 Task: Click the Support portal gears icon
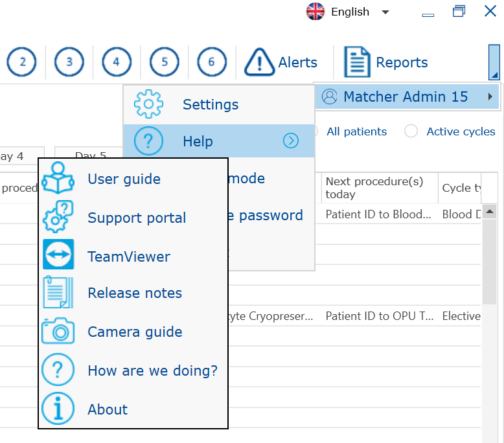58,218
